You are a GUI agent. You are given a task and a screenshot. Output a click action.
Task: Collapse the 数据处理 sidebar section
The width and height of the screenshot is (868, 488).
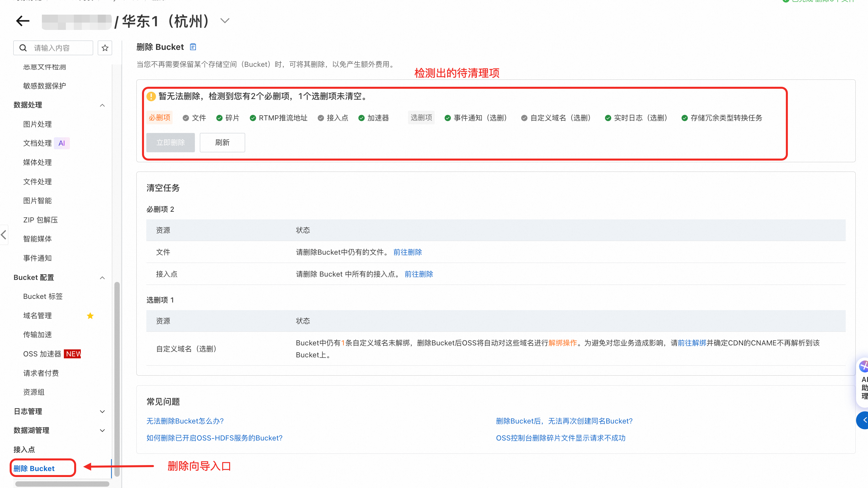tap(102, 105)
